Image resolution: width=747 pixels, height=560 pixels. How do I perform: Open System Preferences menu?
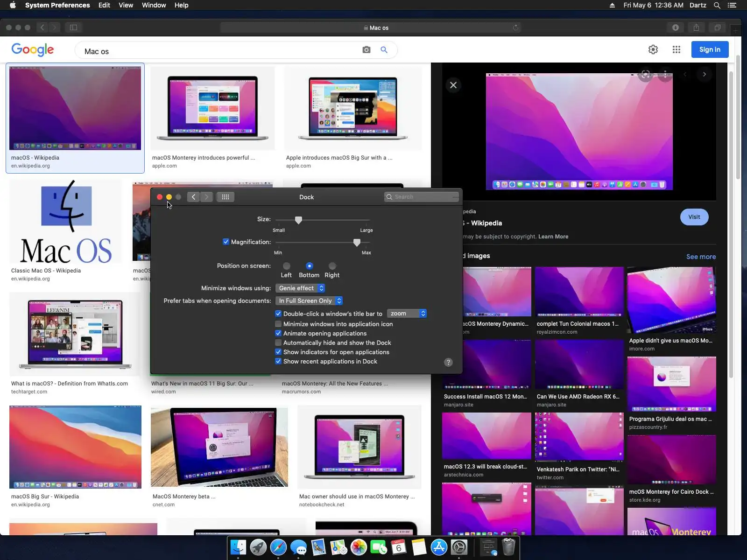57,6
